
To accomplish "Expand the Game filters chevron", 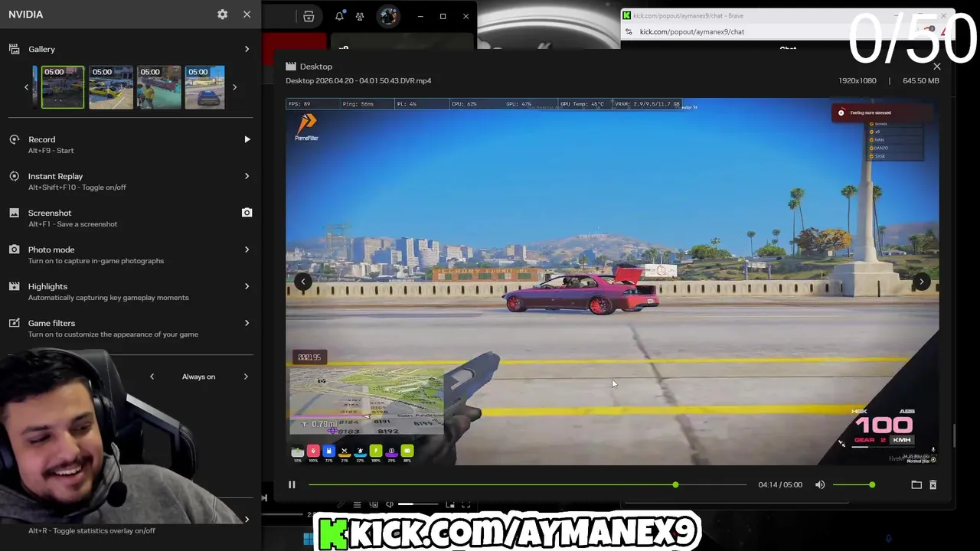I will (x=247, y=323).
